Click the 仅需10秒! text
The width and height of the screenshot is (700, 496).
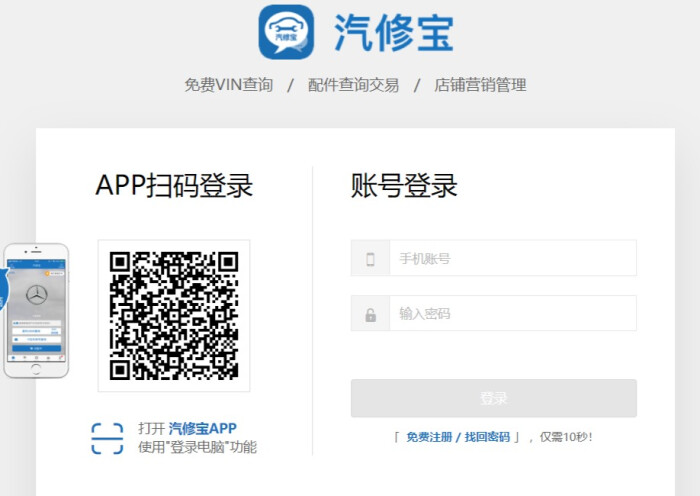(566, 437)
